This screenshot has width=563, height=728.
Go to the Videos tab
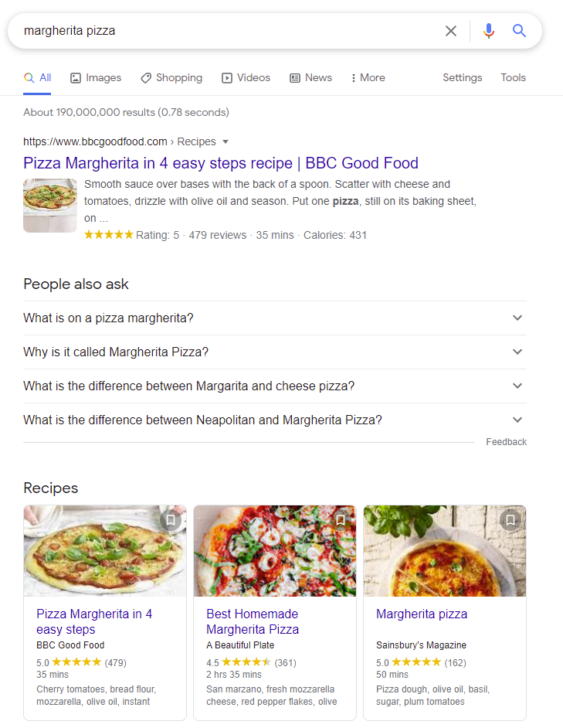tap(246, 77)
